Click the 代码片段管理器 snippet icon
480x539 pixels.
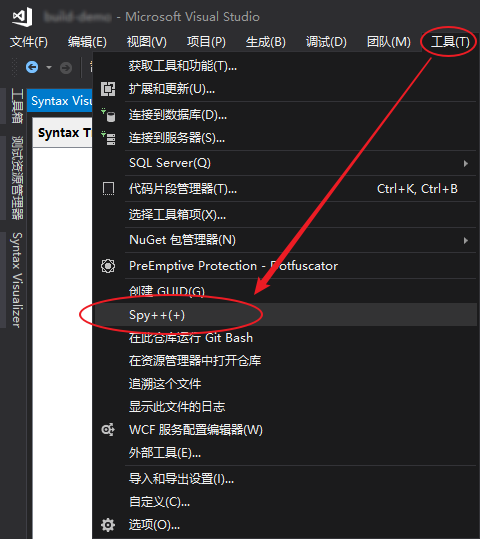click(x=108, y=189)
